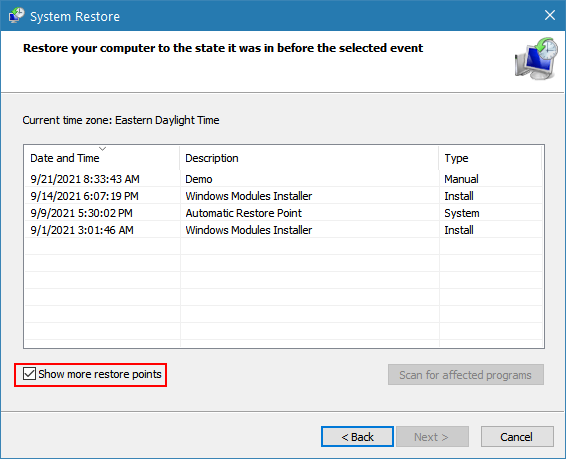The height and width of the screenshot is (459, 566).
Task: Click the computer restore clock graphic
Action: coord(536,58)
